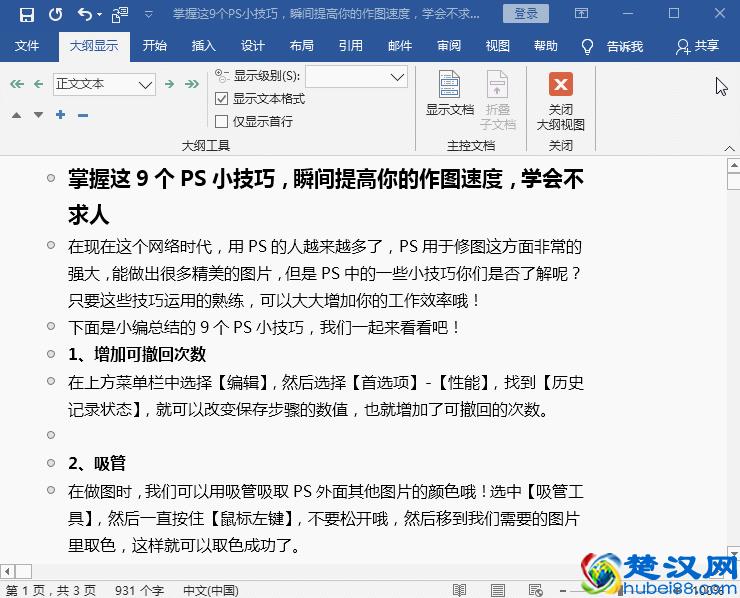Click the 显示文档 button
Image resolution: width=740 pixels, height=598 pixels.
pos(450,93)
